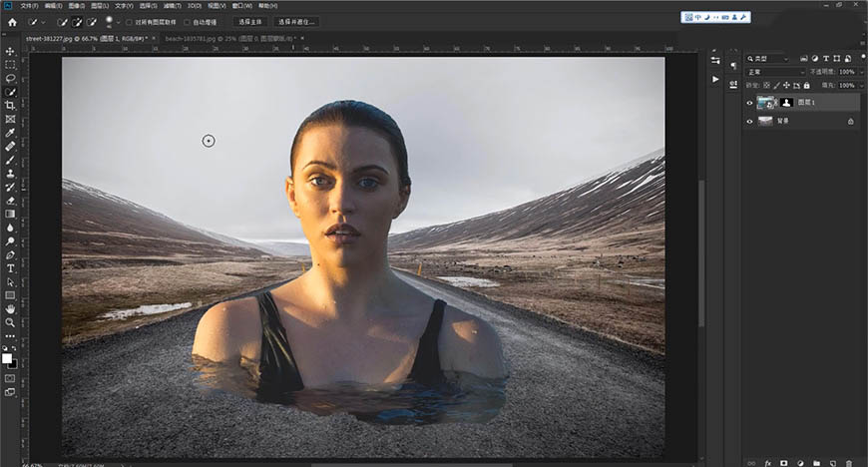Open the Image menu
868x467 pixels.
[77, 6]
